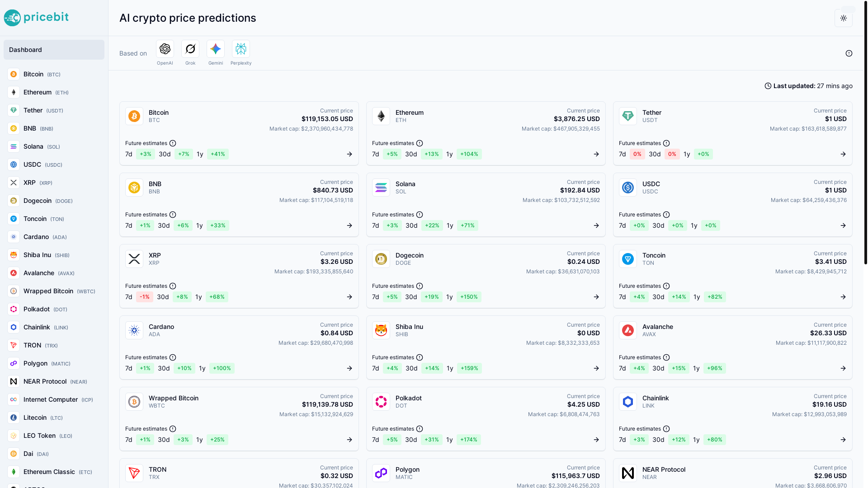
Task: Click the Avalanche icon in sidebar
Action: tap(14, 273)
